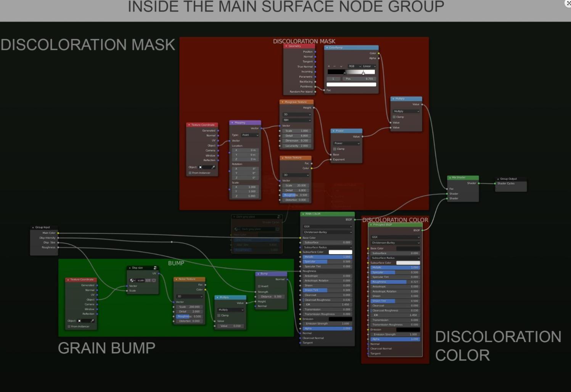This screenshot has width=571, height=392.
Task: Click the ColorRamp add color stop plus icon
Action: [329, 66]
